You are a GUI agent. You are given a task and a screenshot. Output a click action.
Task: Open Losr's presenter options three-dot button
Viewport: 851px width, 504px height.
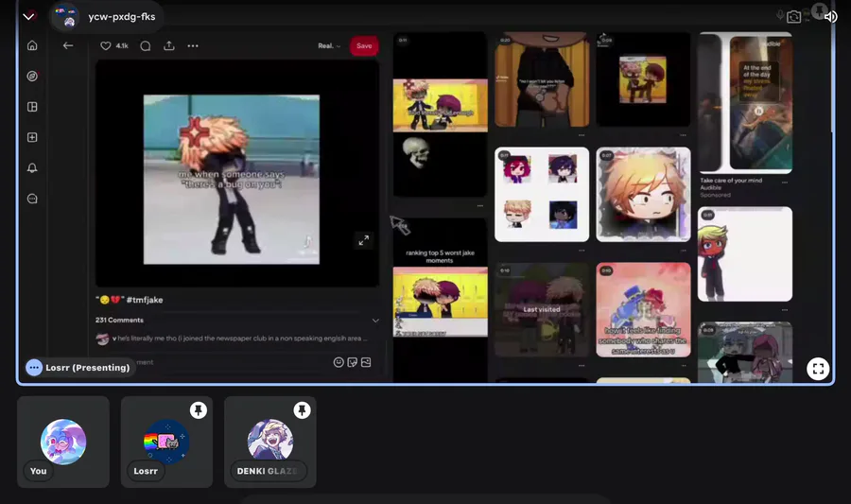coord(34,367)
